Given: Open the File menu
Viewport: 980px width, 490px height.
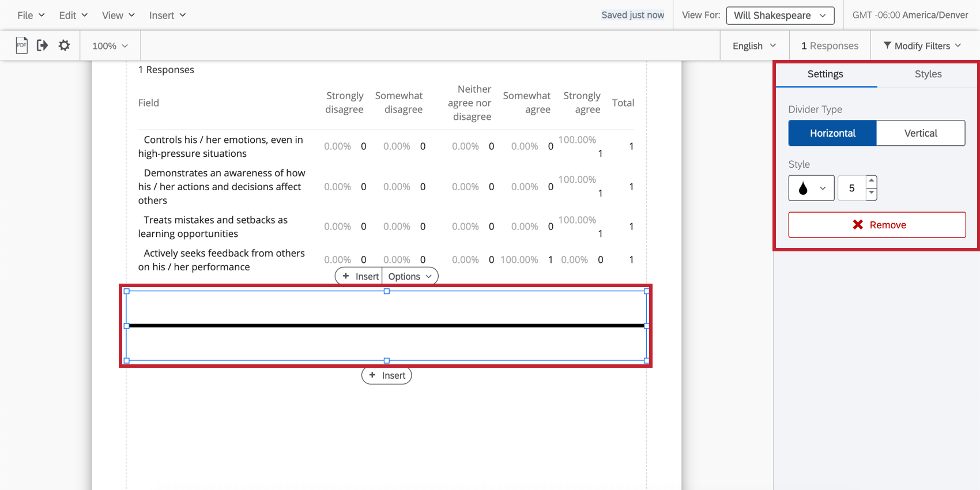Looking at the screenshot, I should (31, 16).
